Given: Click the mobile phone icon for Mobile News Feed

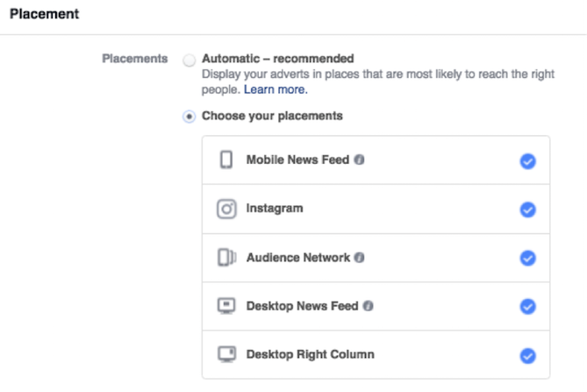Looking at the screenshot, I should click(x=226, y=160).
